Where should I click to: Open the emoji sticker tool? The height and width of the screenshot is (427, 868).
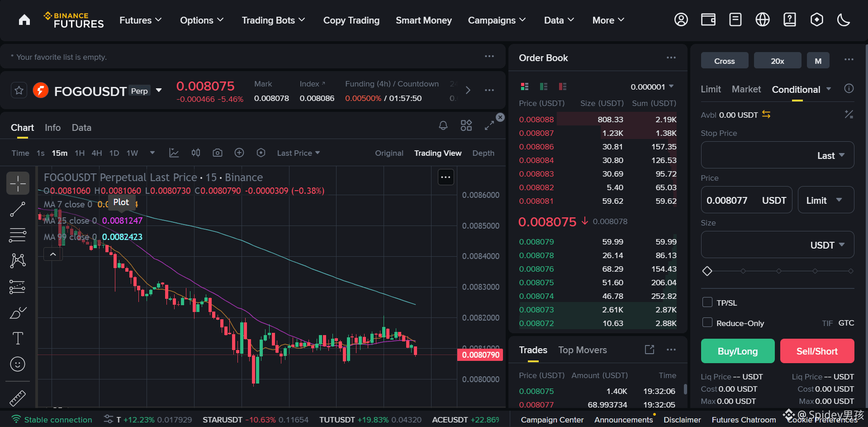pyautogui.click(x=18, y=364)
